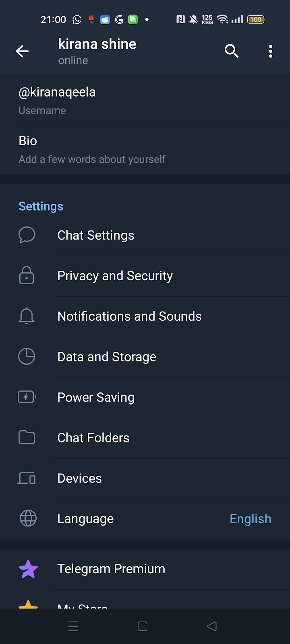Tap the Language globe icon

28,518
